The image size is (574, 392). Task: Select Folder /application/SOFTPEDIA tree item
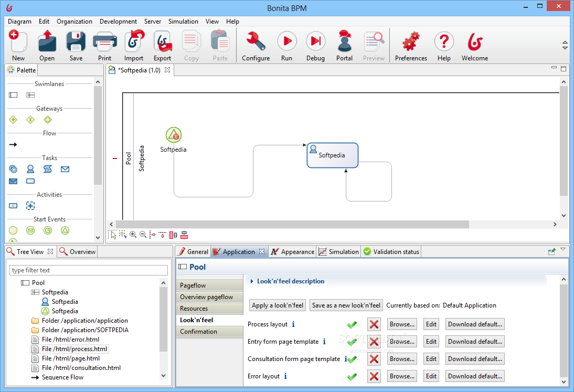(x=80, y=330)
